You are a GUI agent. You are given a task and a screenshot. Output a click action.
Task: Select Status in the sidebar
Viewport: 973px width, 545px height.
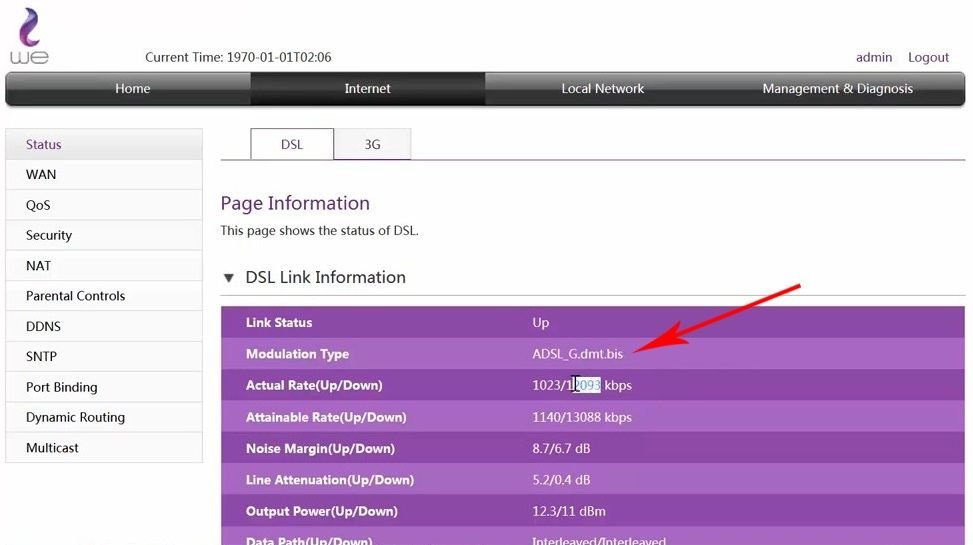[104, 144]
